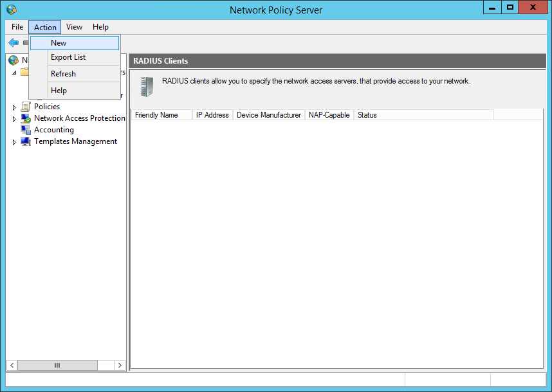Click the partially hidden folder icon in tree

24,72
